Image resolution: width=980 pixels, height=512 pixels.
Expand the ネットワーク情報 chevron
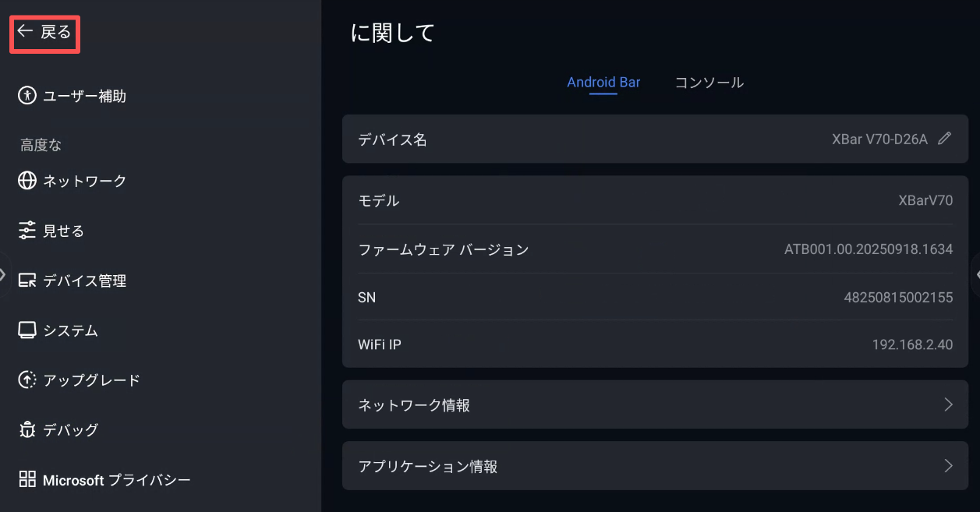(x=948, y=404)
